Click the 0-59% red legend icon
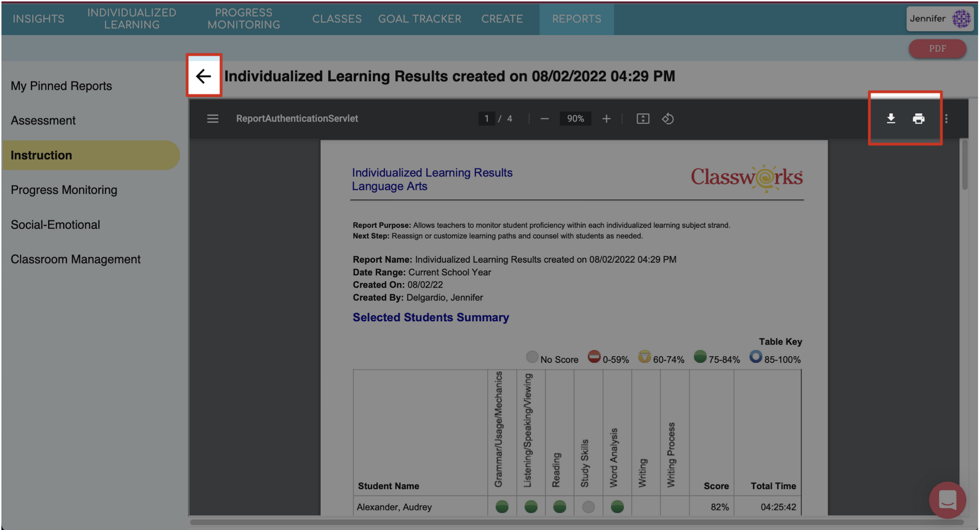Image resolution: width=980 pixels, height=530 pixels. [594, 357]
